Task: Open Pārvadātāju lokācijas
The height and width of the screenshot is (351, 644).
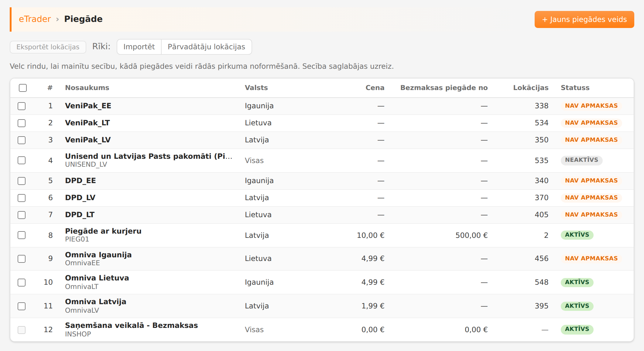Action: click(x=206, y=47)
